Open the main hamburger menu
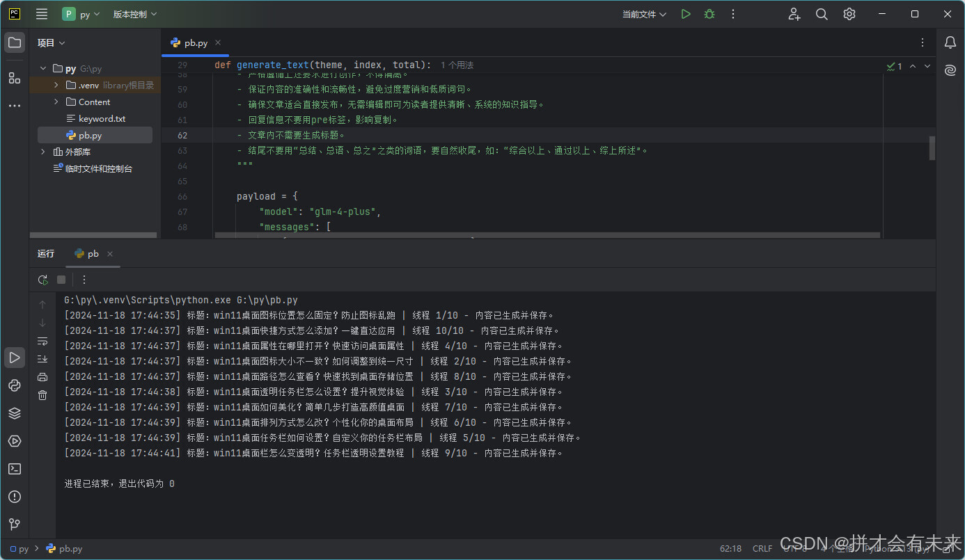 pyautogui.click(x=42, y=14)
